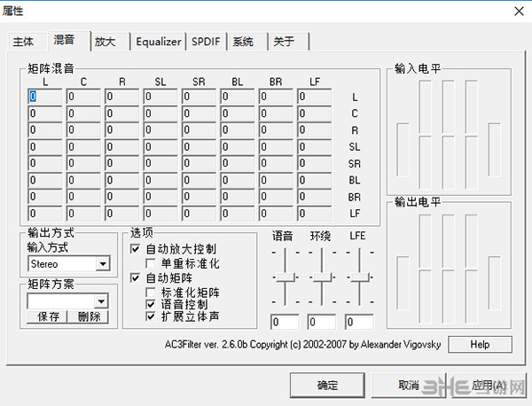Image resolution: width=532 pixels, height=406 pixels.
Task: Expand the Stereo output mode dropdown
Action: [x=103, y=263]
